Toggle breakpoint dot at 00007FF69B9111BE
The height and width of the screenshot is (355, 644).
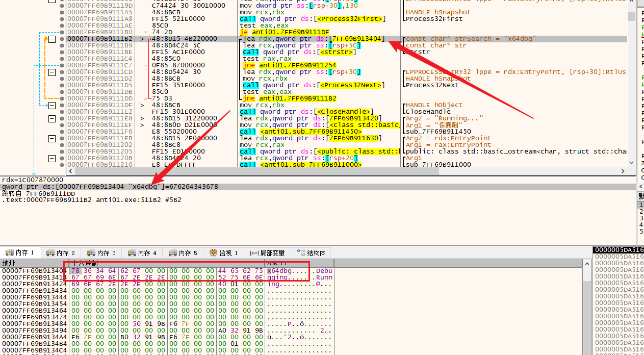pos(63,52)
